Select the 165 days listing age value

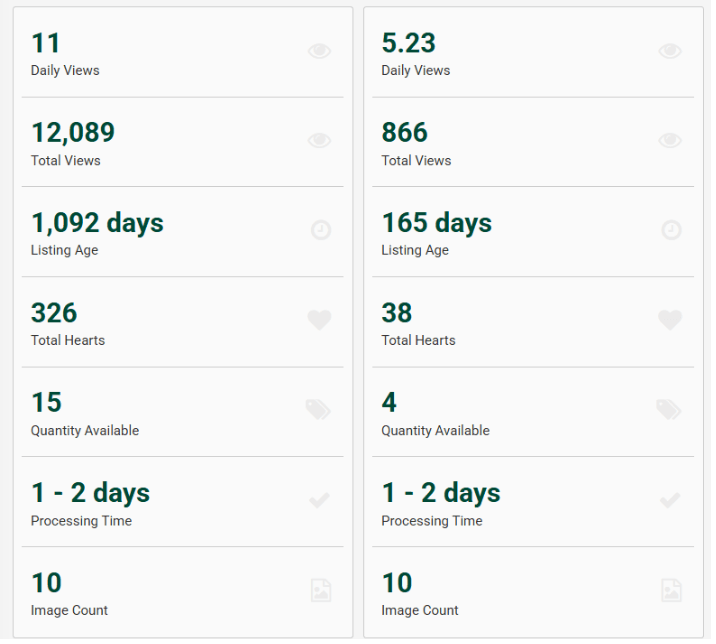tap(436, 223)
